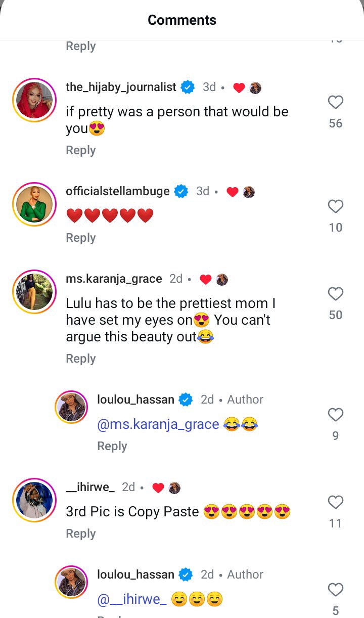Like the_hijaby_journalist's comment with heart
Screen dimensions: 364x618
pos(336,103)
